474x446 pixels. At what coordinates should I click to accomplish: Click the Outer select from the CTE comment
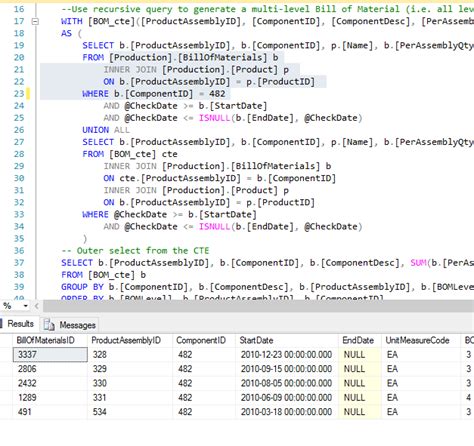[135, 251]
